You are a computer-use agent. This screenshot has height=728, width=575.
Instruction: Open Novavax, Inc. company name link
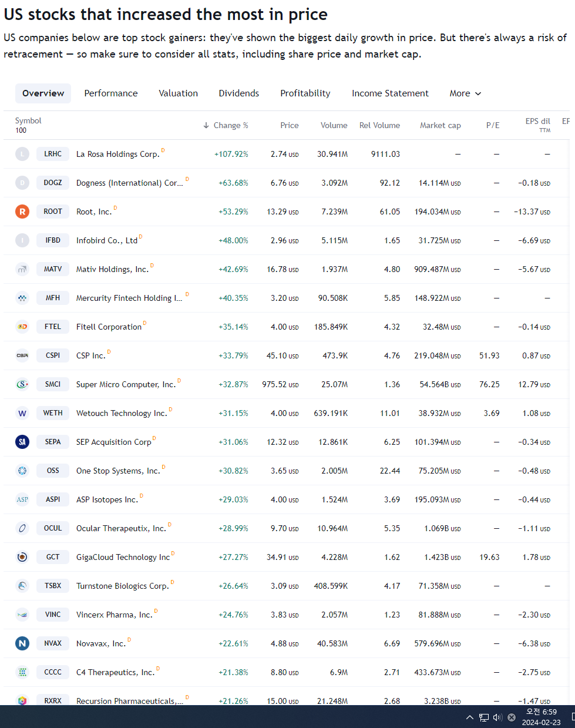point(101,643)
